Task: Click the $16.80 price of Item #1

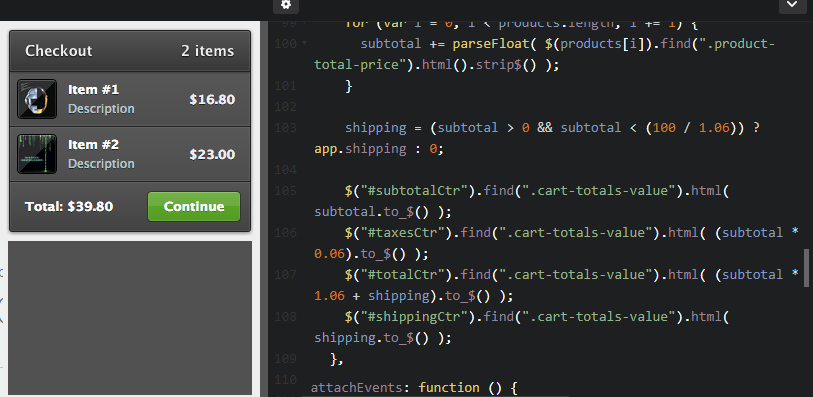Action: tap(212, 100)
